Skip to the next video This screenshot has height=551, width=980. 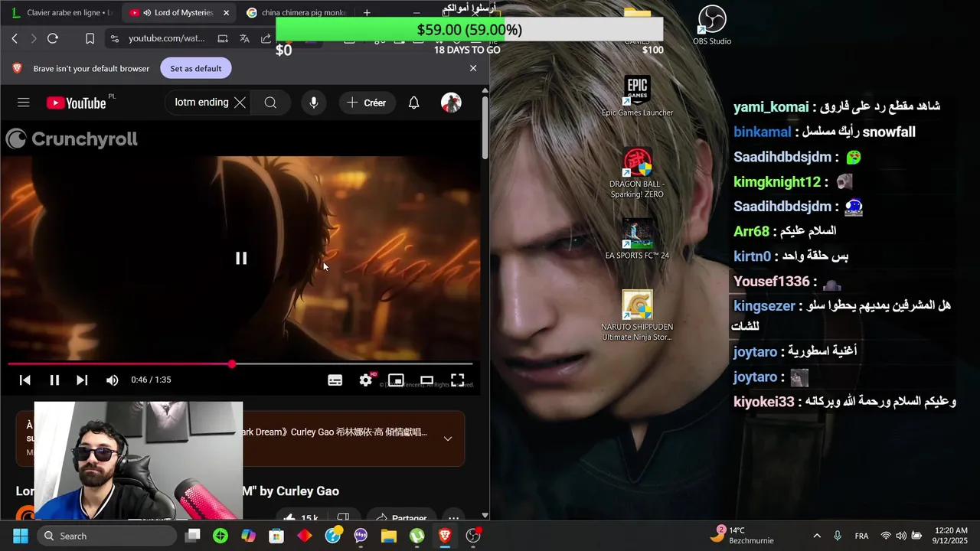click(x=82, y=380)
